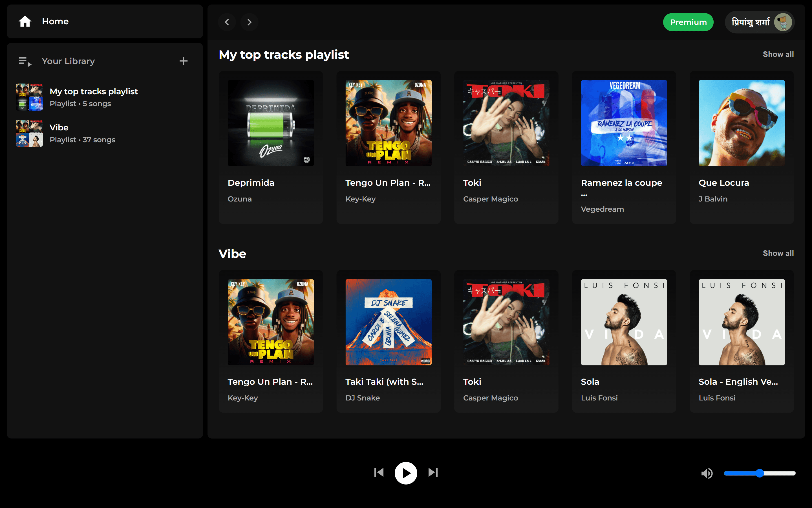Image resolution: width=812 pixels, height=508 pixels.
Task: Click the Vibe section heading
Action: pos(232,254)
